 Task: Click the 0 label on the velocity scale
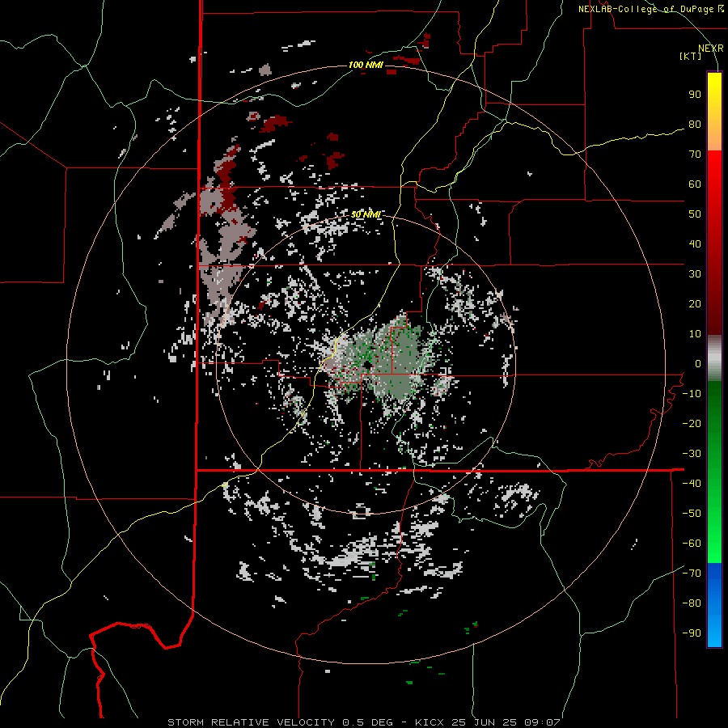[x=698, y=363]
